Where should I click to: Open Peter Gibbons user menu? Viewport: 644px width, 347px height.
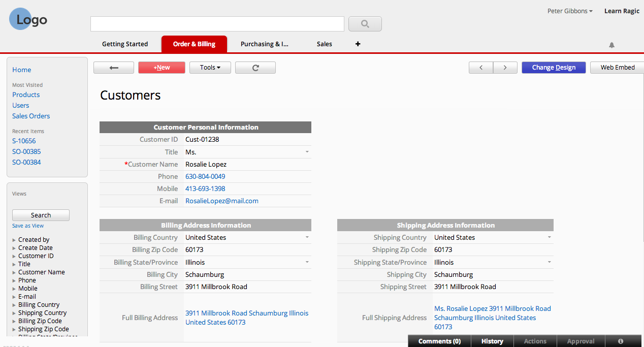point(570,11)
